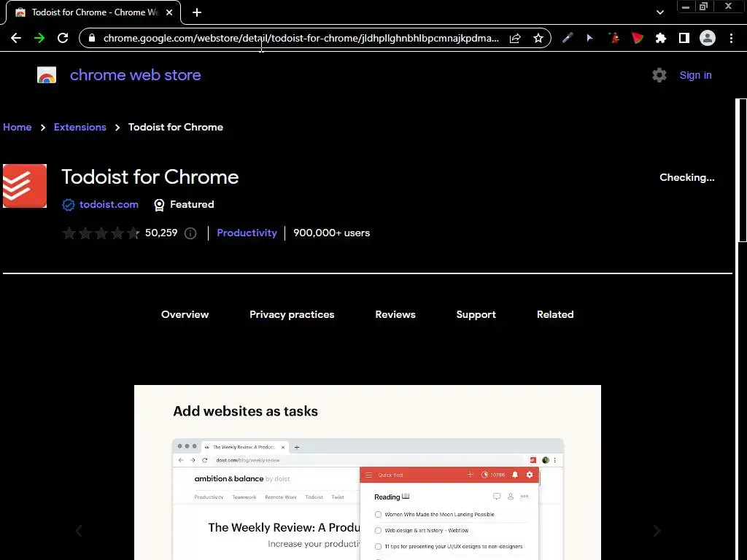Click the 50,259 ratings count
The image size is (747, 560).
[x=161, y=233]
